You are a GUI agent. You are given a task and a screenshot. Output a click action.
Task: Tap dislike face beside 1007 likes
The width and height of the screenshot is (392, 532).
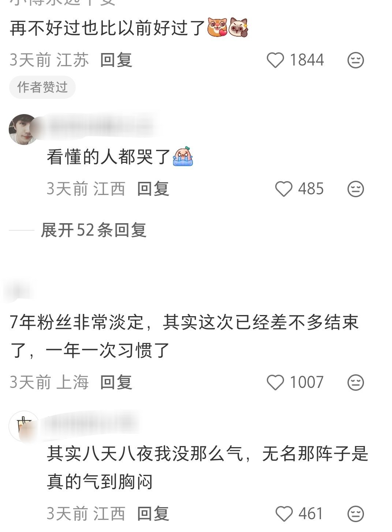pyautogui.click(x=355, y=383)
